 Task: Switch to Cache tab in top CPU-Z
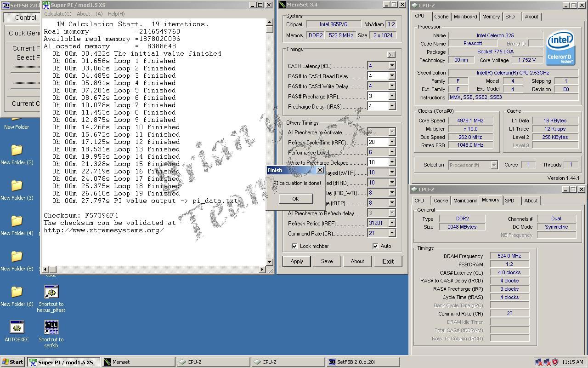441,17
